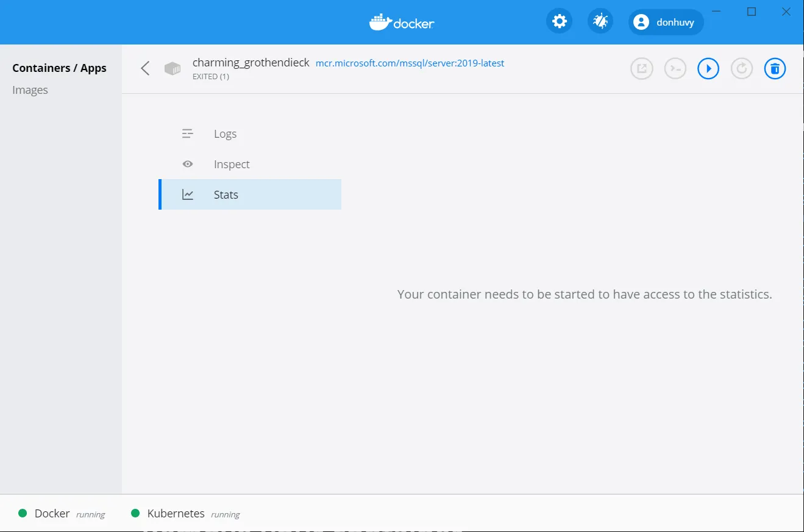
Task: Click the statistics unavailable message text
Action: point(585,294)
